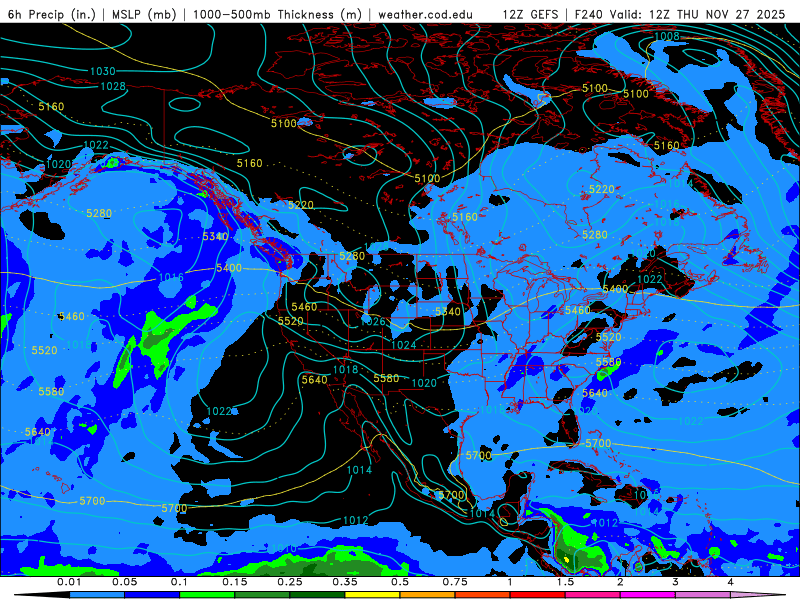Click the 'weather.cod.edu' source label
800x600 pixels.
[x=425, y=14]
